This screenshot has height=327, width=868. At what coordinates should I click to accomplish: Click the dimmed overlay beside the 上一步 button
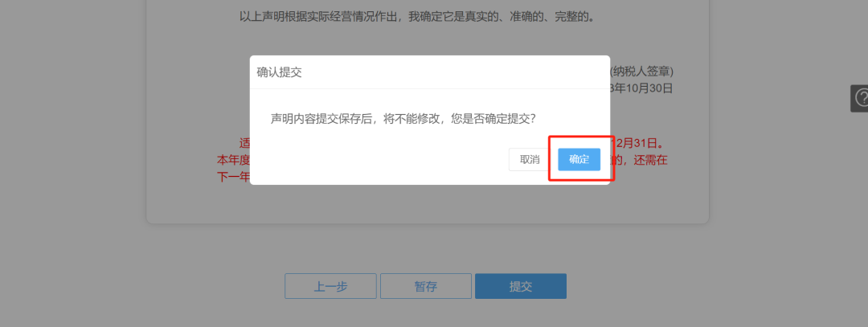tap(222, 286)
